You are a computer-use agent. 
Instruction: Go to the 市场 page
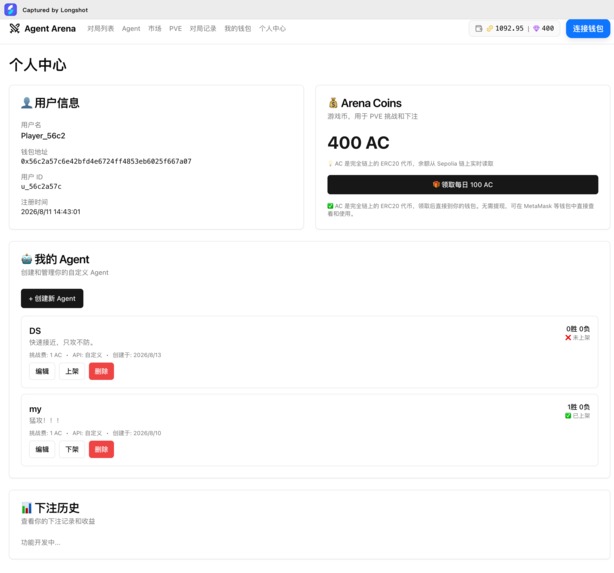pyautogui.click(x=155, y=28)
